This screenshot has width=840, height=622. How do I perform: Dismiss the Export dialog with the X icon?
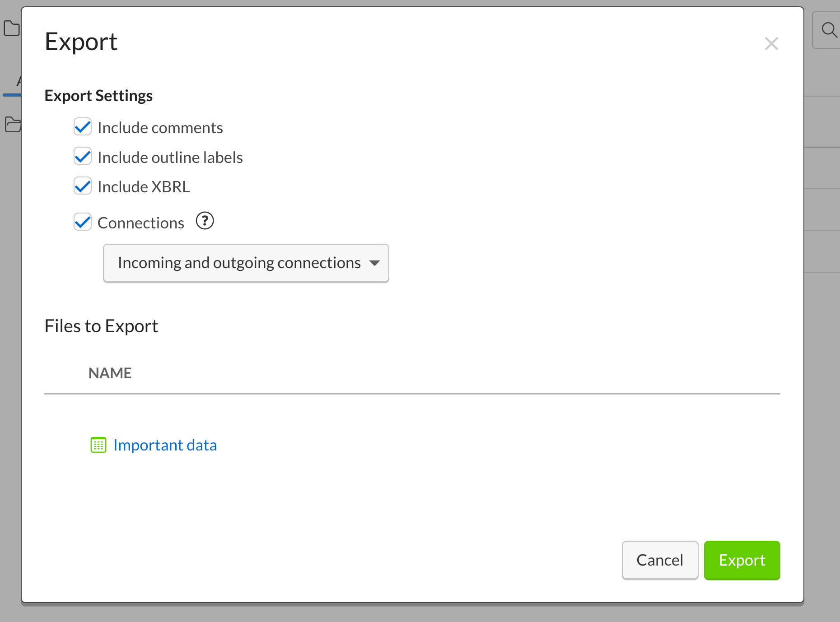771,44
